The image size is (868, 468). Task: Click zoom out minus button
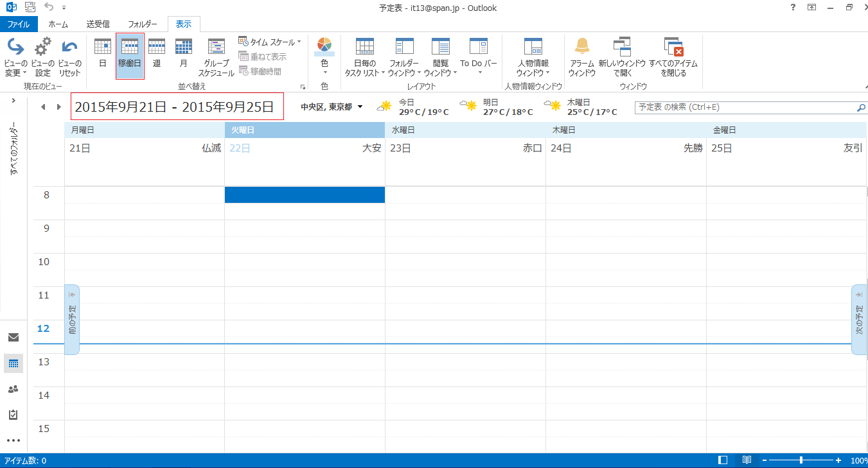coord(764,461)
